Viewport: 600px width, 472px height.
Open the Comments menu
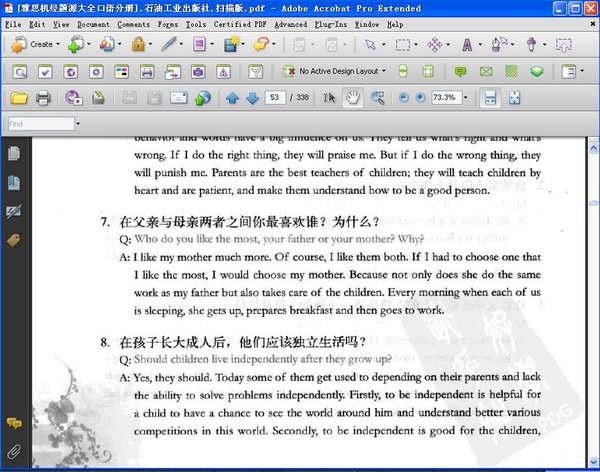(133, 24)
